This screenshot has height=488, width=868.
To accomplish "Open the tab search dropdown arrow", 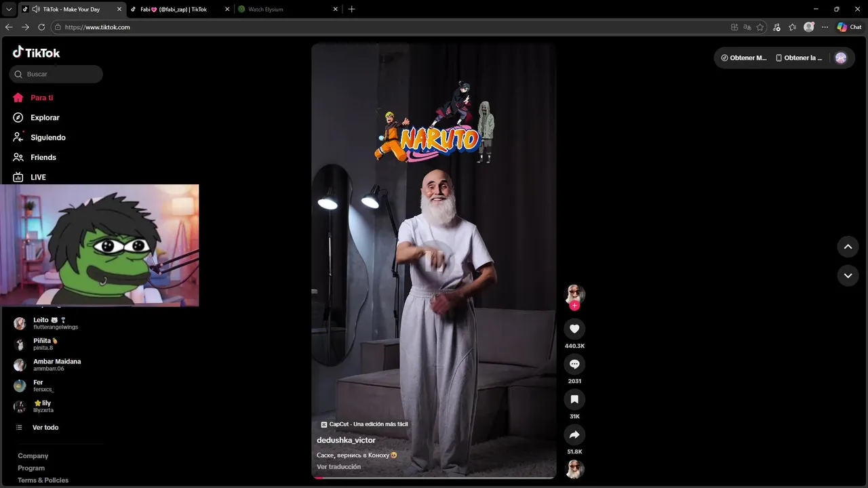I will click(x=9, y=9).
